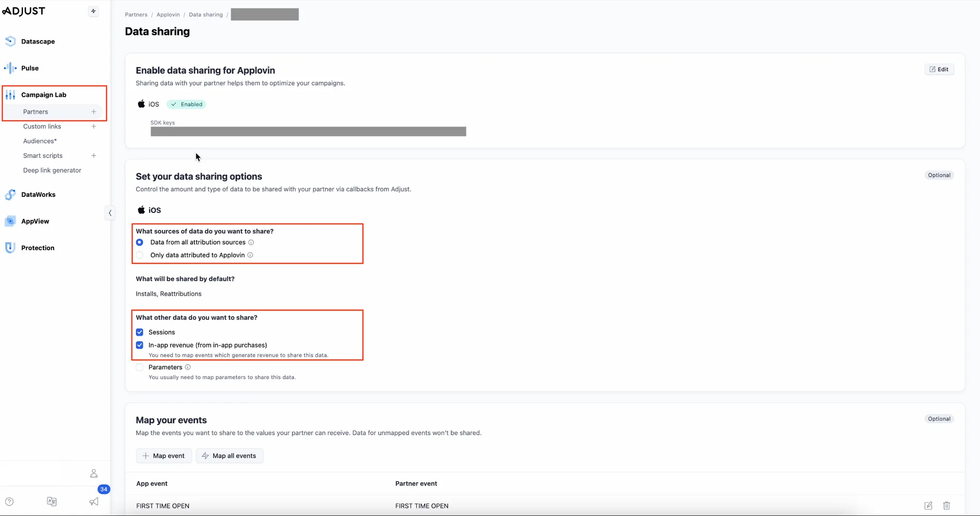The height and width of the screenshot is (516, 980).
Task: Open Custom links in the sidebar
Action: (x=42, y=126)
